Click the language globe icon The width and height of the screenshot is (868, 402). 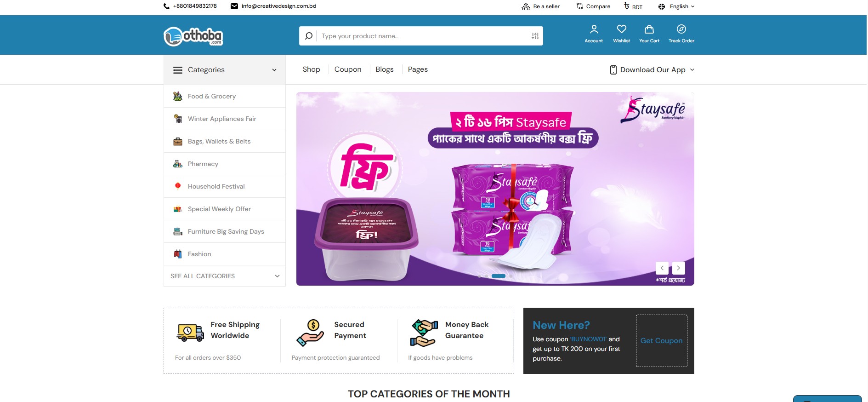(662, 6)
